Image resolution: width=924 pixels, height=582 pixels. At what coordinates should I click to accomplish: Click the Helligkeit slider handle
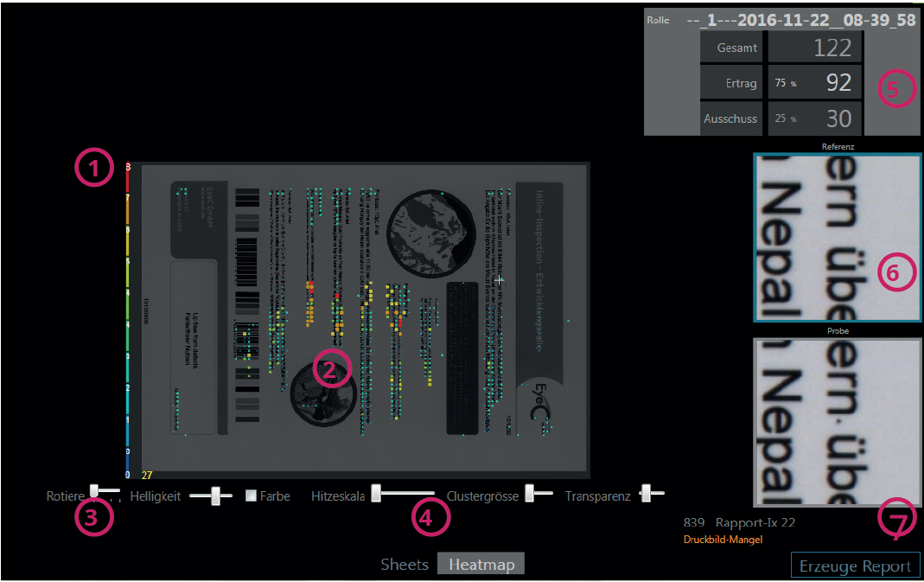tap(216, 496)
